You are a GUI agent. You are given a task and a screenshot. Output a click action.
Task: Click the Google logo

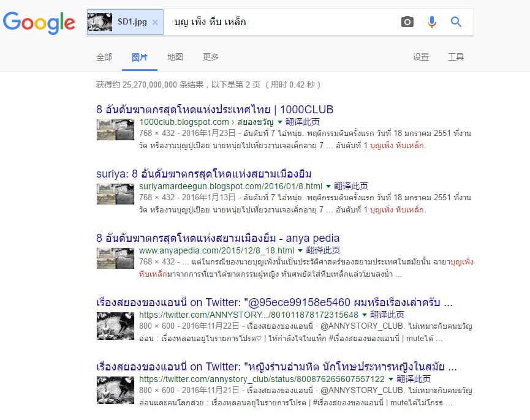pos(39,23)
